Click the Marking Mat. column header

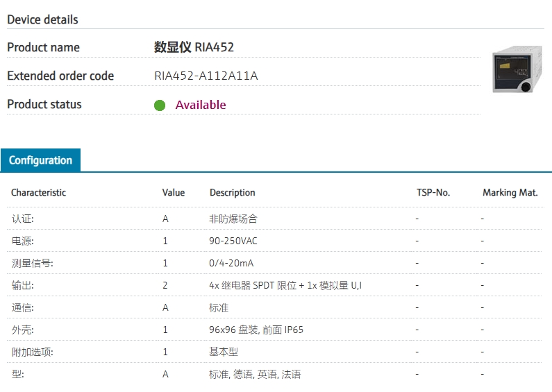510,193
